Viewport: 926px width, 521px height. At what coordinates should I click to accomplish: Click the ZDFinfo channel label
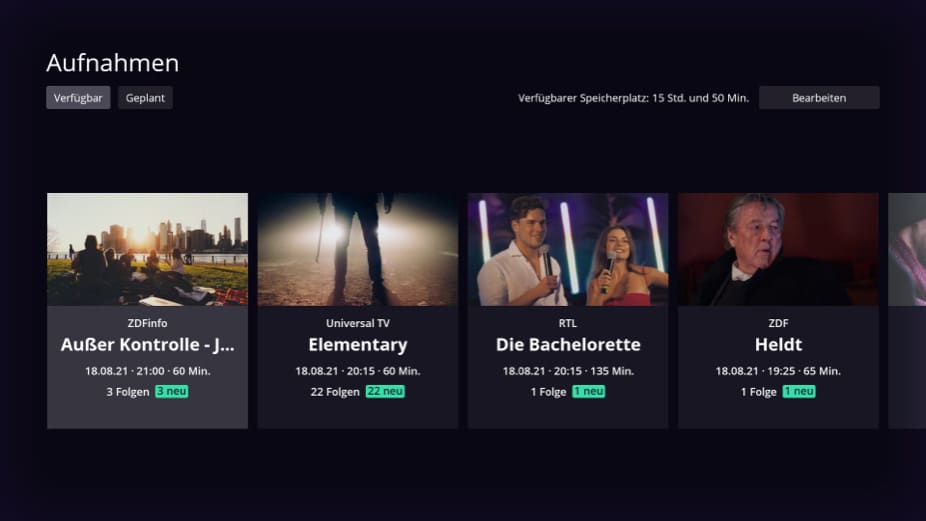(x=148, y=323)
